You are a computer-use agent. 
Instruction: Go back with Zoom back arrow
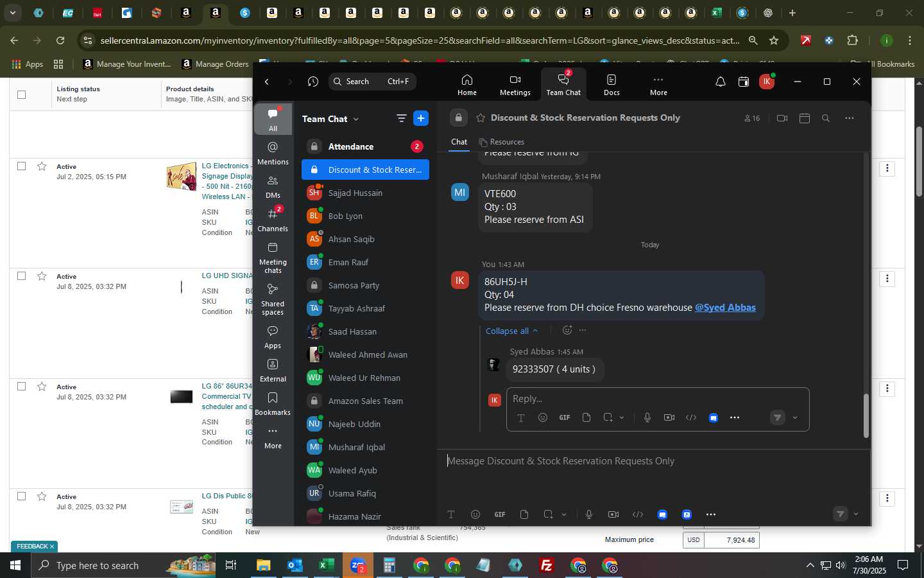tap(267, 82)
